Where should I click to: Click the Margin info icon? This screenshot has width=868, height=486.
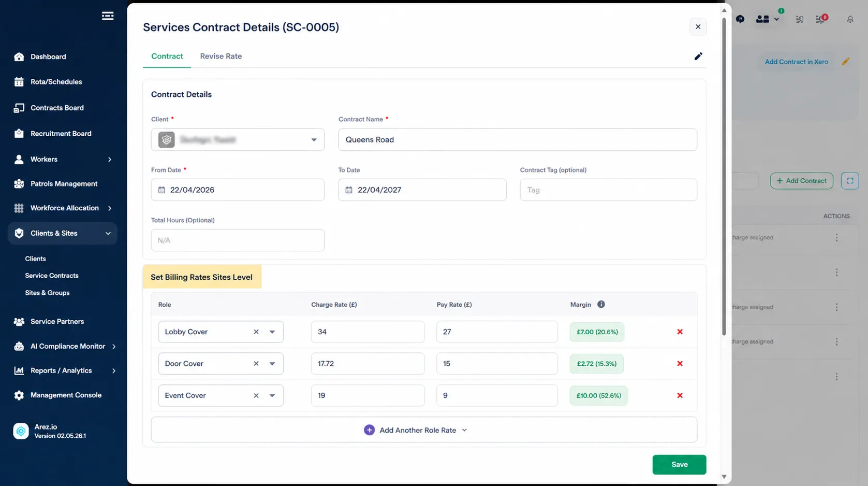pyautogui.click(x=601, y=304)
